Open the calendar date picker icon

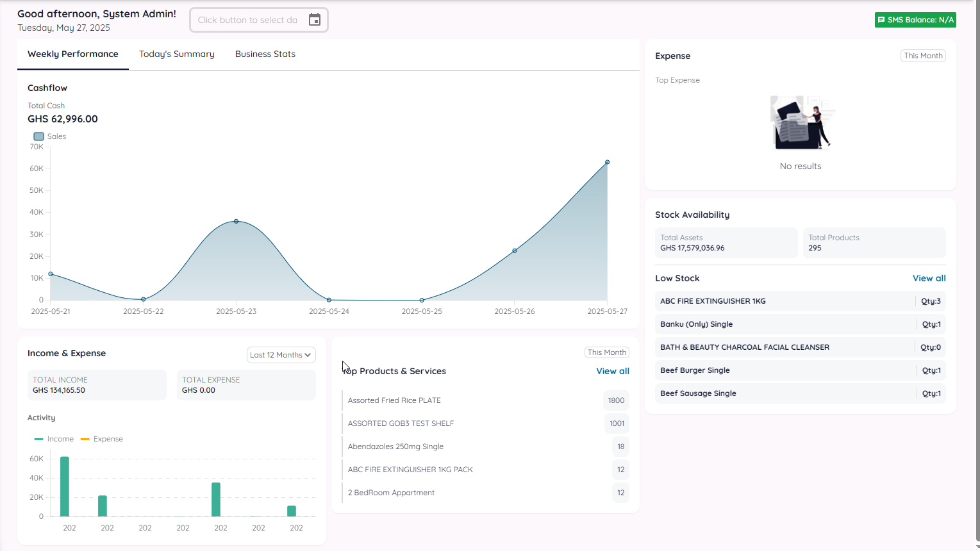[x=314, y=20]
